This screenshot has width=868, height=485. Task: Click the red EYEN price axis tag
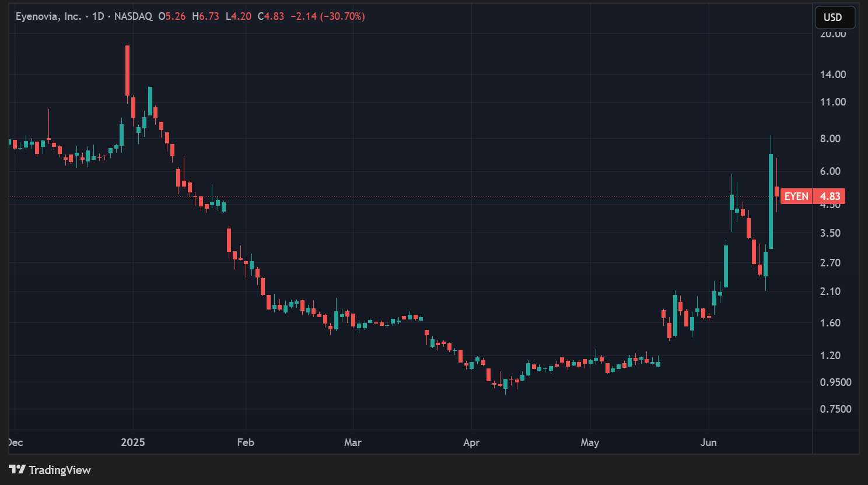click(x=796, y=196)
